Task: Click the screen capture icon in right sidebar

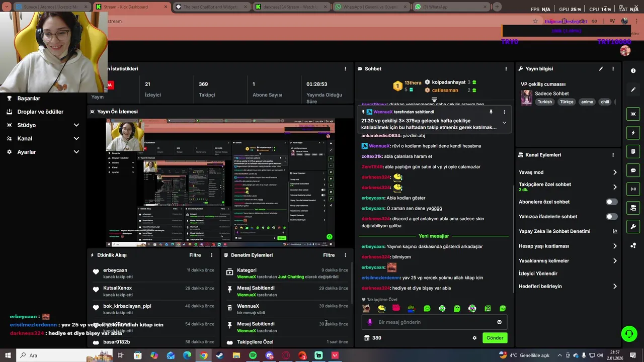Action: pos(633,114)
